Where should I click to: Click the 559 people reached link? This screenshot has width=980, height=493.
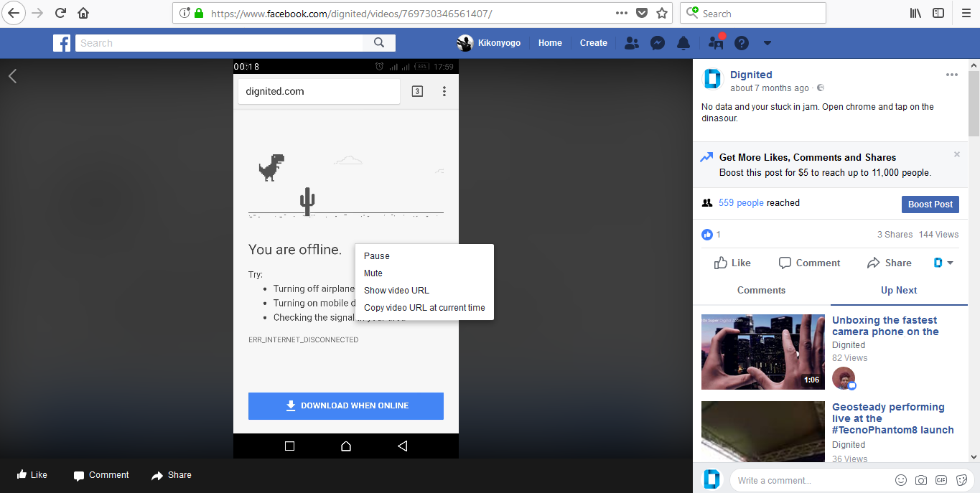tap(741, 203)
